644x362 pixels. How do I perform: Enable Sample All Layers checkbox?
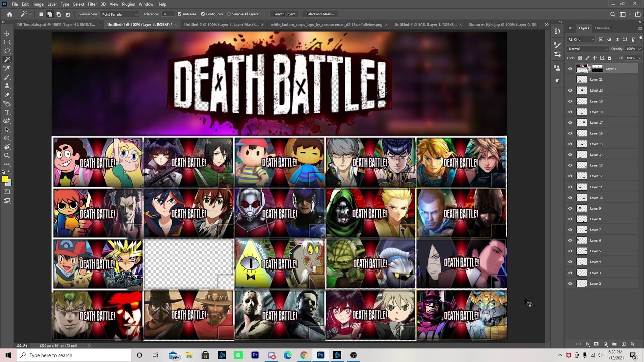229,14
